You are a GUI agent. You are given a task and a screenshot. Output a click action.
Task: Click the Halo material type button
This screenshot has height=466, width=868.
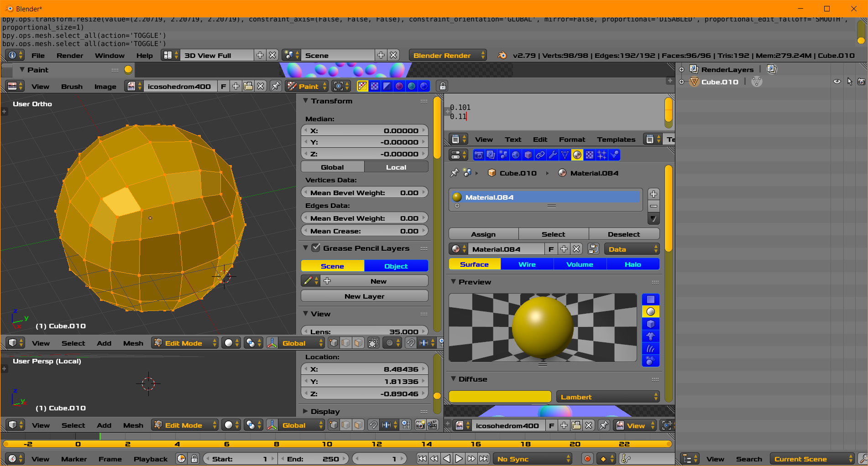tap(633, 264)
